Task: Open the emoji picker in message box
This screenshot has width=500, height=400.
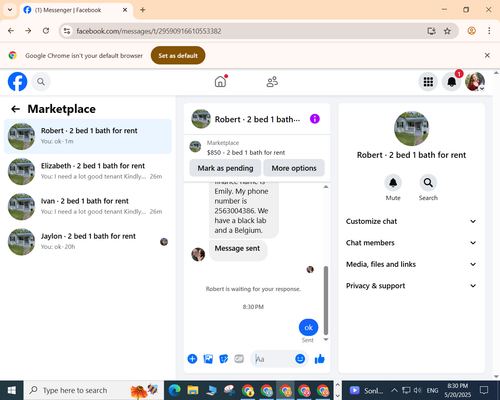Action: (x=300, y=359)
